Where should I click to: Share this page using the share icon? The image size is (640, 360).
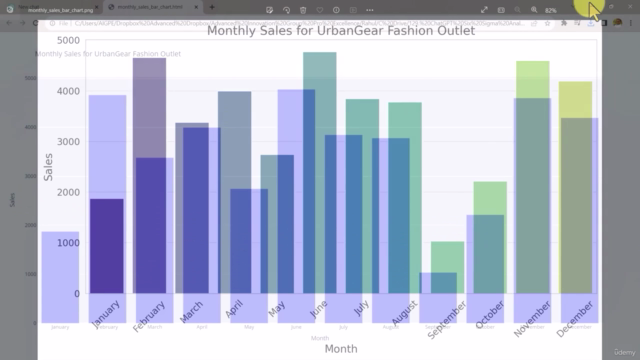point(534,23)
